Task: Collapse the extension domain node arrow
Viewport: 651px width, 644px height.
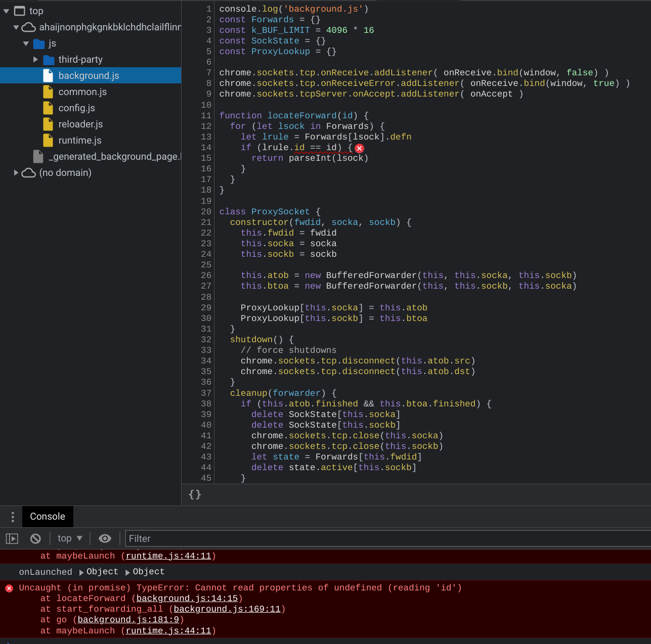Action: (x=16, y=27)
